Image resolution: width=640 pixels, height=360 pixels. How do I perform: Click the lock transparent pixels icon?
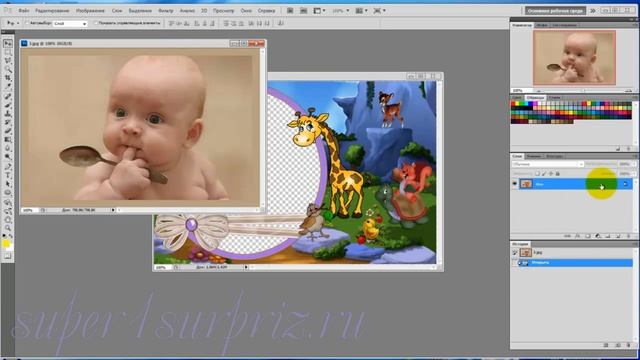537,173
